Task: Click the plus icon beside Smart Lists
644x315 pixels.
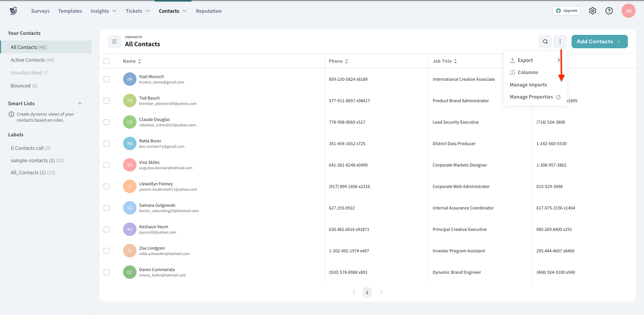Action: [80, 103]
